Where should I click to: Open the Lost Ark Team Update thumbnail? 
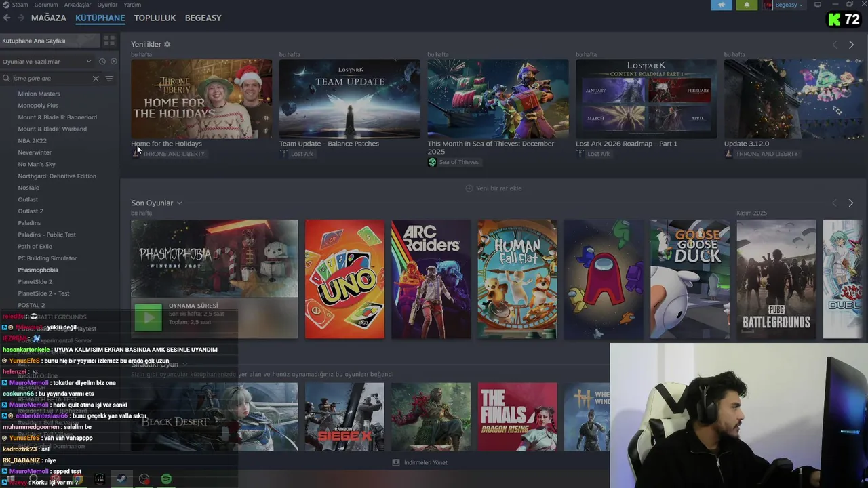click(x=350, y=99)
